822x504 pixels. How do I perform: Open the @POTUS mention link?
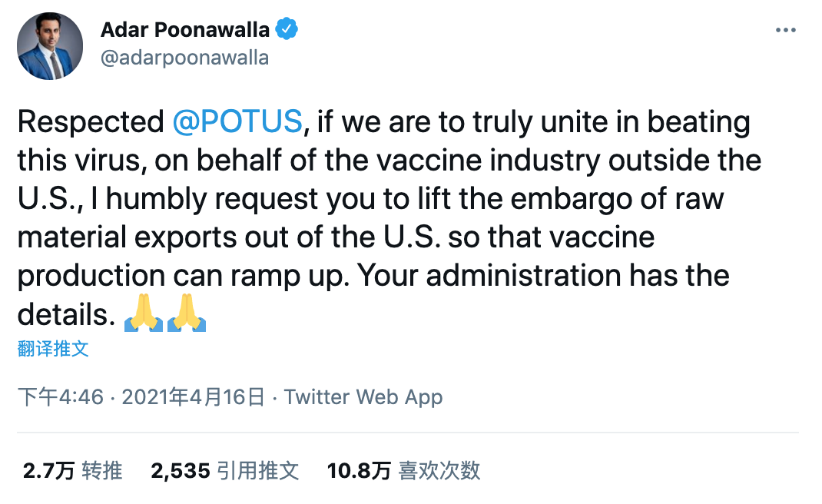click(x=237, y=122)
